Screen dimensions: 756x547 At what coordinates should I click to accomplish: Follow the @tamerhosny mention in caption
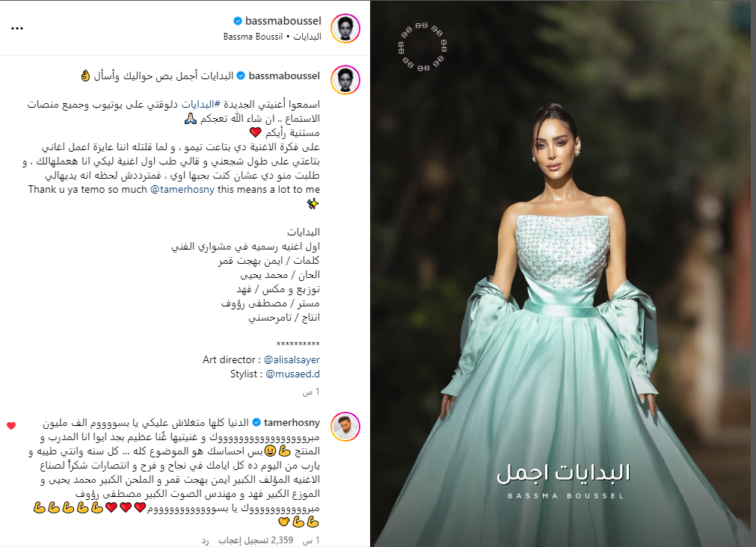(x=182, y=189)
